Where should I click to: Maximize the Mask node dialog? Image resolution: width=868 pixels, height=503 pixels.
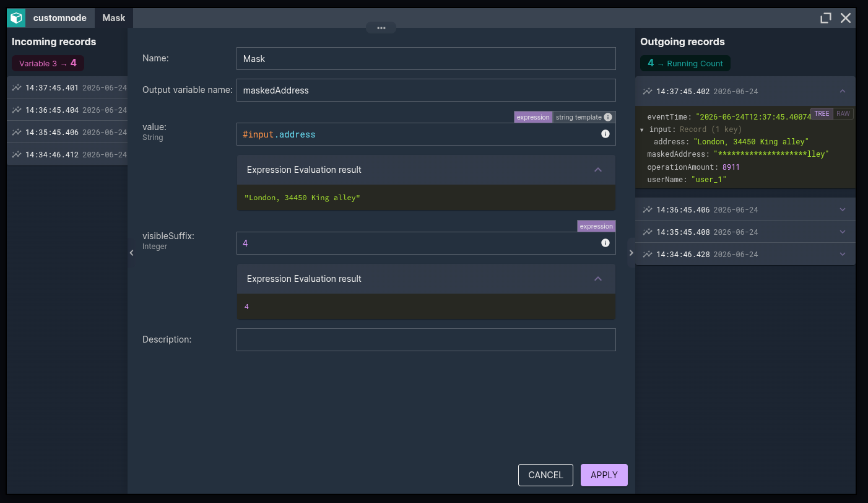pyautogui.click(x=826, y=18)
